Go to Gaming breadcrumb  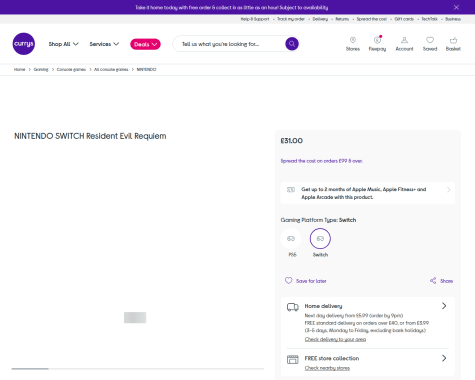41,69
